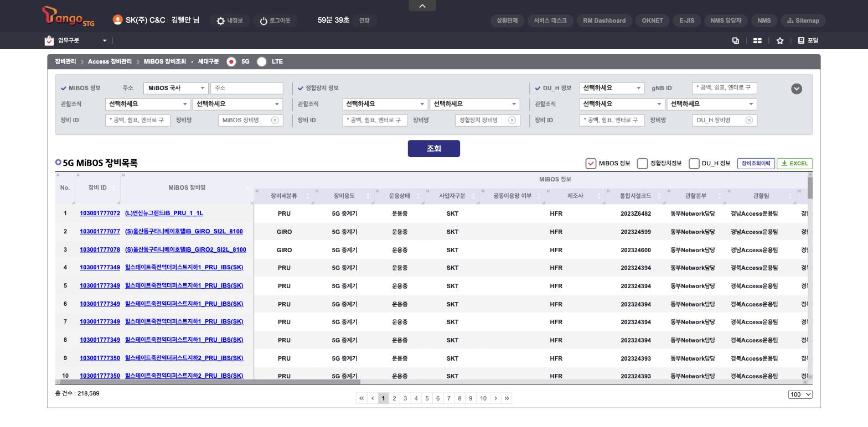Image resolution: width=868 pixels, height=427 pixels.
Task: Export the list with EXCEL button
Action: 794,163
